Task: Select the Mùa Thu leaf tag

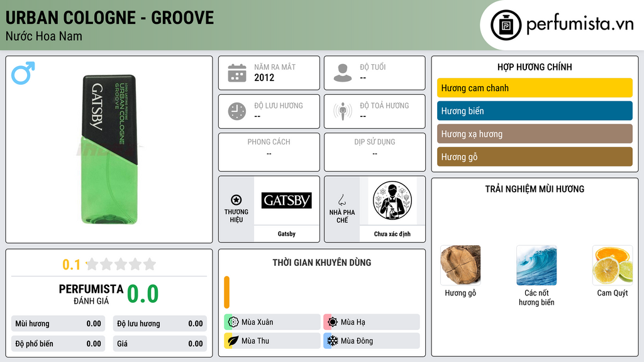Action: (272, 341)
